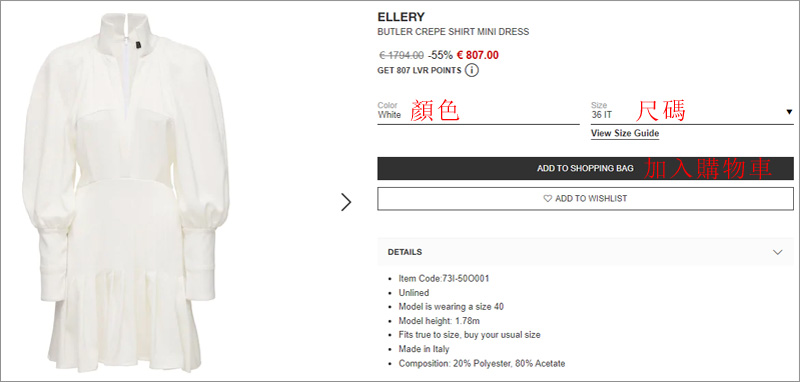Open the LVR points info icon

pos(472,70)
